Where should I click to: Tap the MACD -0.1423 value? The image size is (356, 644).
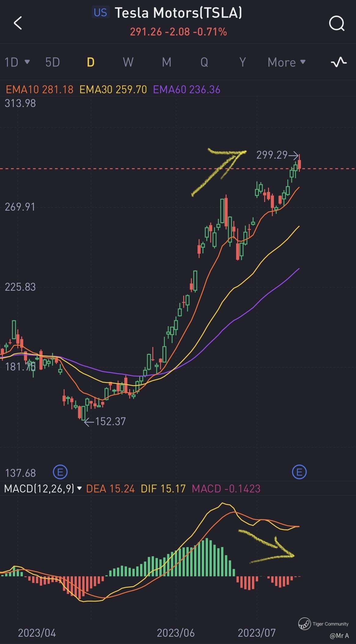(226, 488)
